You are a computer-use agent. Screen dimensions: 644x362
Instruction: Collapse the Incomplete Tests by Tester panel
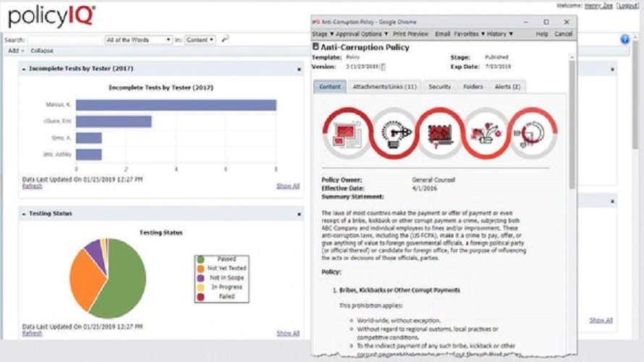coord(24,69)
